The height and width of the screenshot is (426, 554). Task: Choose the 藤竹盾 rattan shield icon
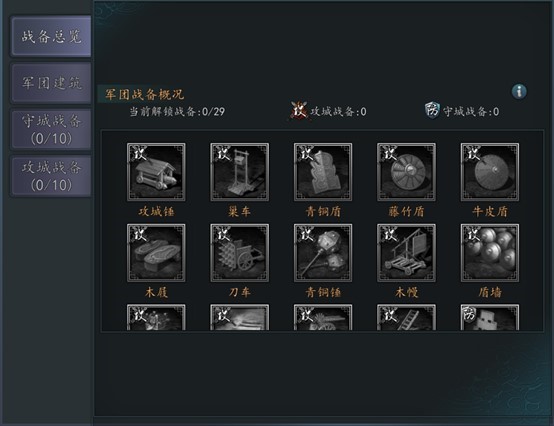tap(406, 172)
